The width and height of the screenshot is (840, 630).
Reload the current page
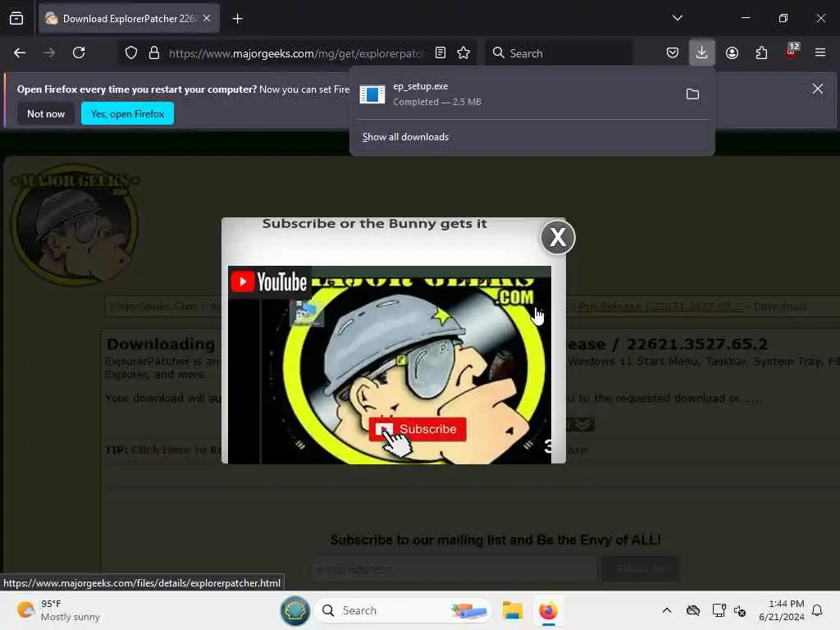click(x=79, y=52)
